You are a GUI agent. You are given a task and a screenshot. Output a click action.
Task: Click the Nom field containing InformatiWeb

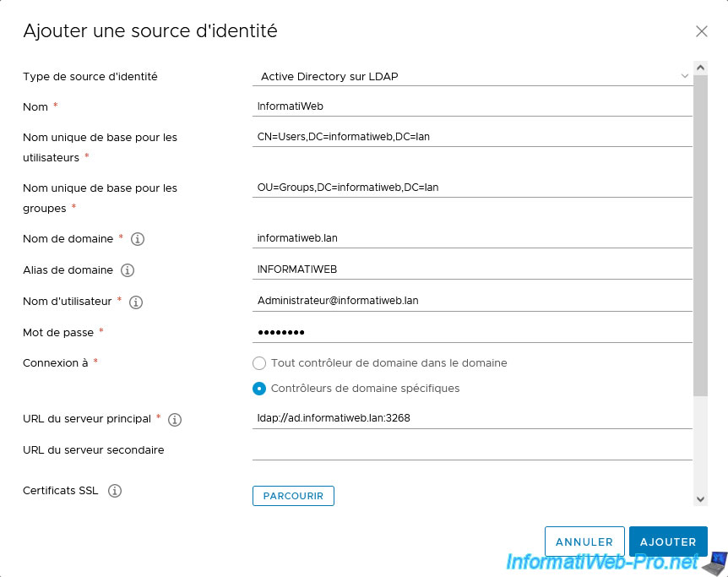(x=472, y=106)
